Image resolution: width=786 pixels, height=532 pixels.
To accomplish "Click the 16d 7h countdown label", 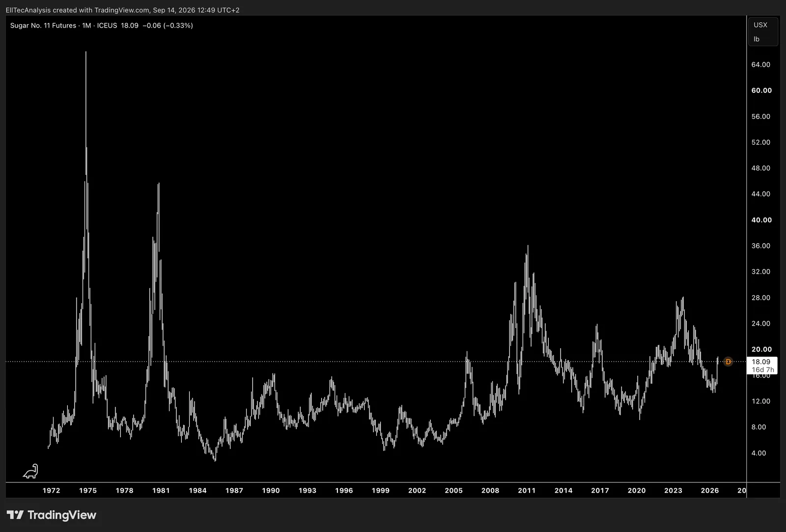I will 763,370.
